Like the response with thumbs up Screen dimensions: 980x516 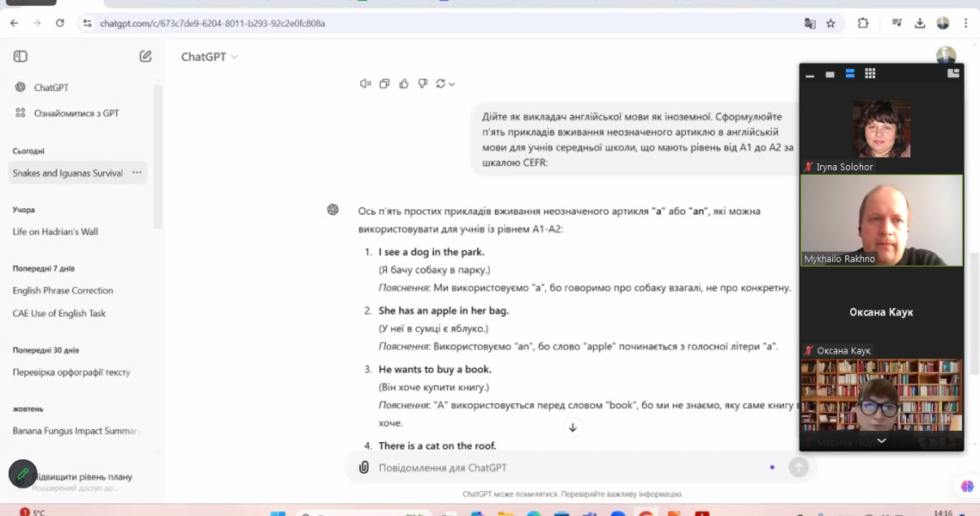coord(404,83)
